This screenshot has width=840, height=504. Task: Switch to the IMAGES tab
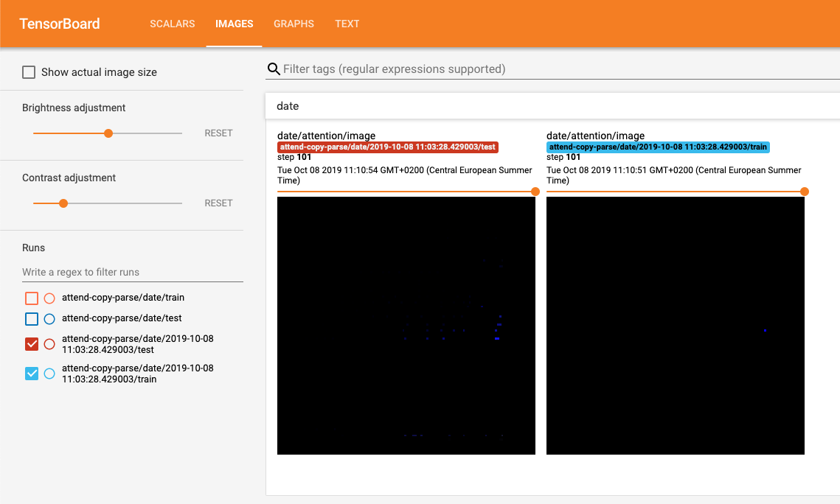pyautogui.click(x=234, y=24)
